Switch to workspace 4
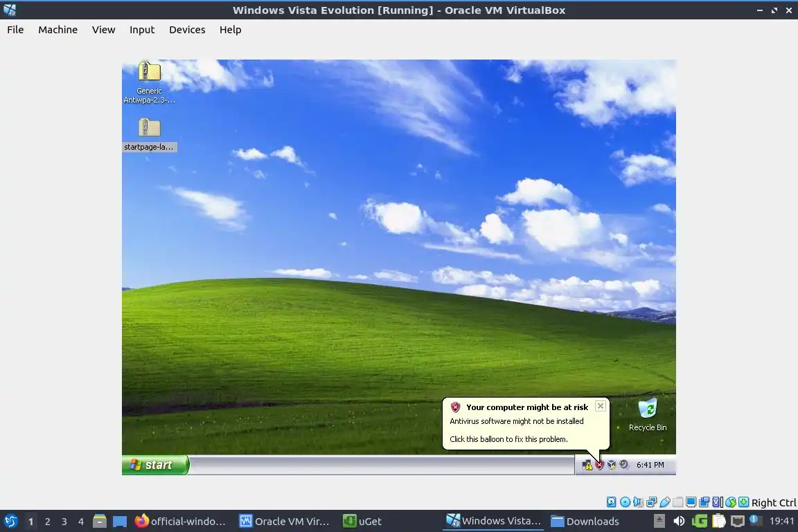Screen dimensions: 798x532 coord(81,522)
